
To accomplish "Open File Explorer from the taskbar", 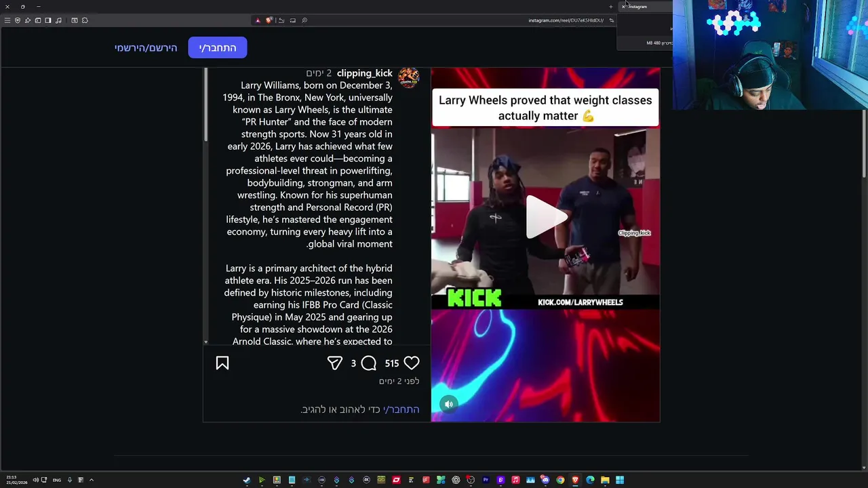I will coord(605,480).
